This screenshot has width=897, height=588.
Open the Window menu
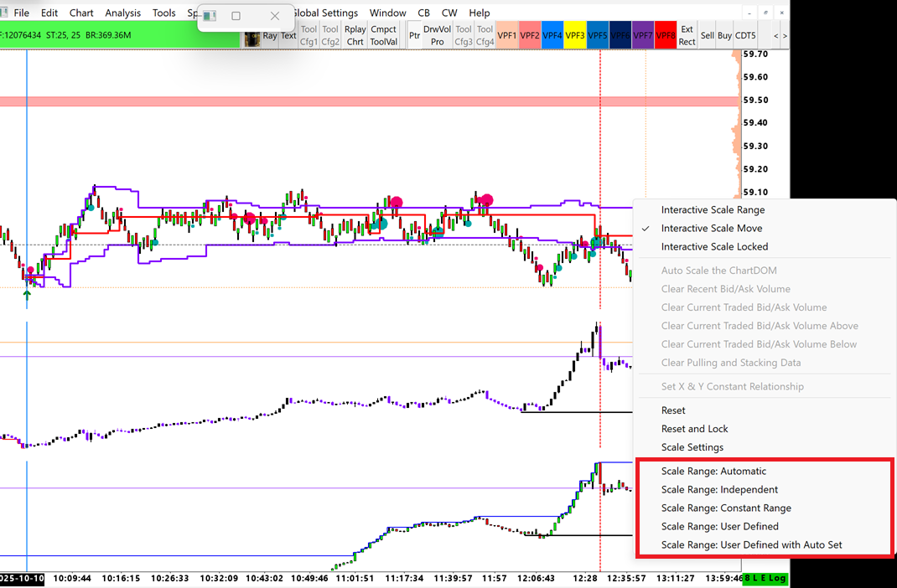coord(388,13)
